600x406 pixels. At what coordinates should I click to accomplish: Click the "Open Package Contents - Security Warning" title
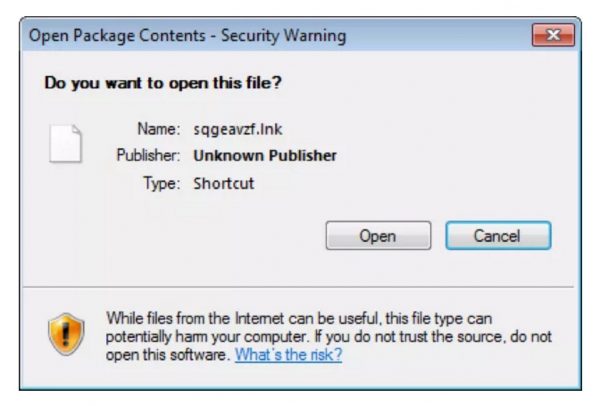(188, 36)
